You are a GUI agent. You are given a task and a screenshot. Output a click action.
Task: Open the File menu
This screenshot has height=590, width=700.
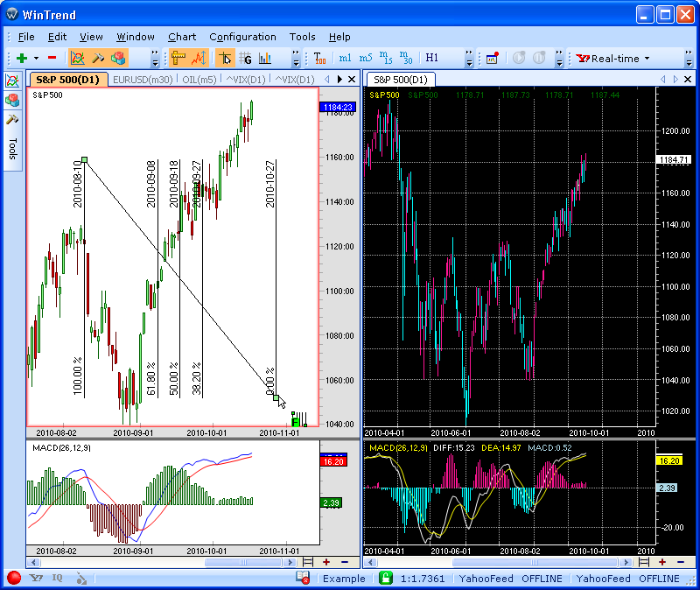pyautogui.click(x=26, y=37)
